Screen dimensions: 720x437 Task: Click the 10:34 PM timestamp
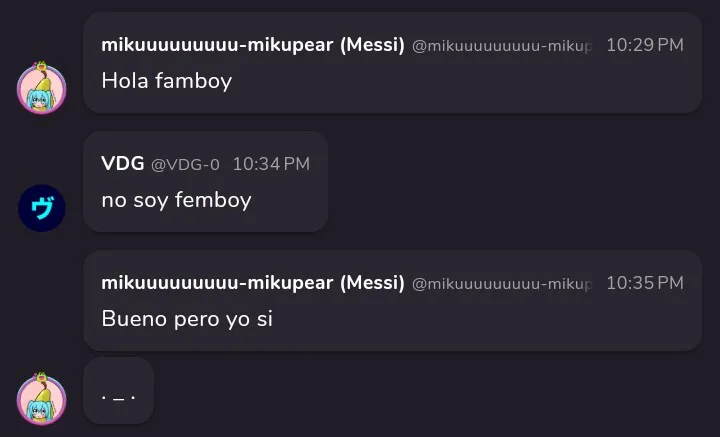tap(271, 164)
